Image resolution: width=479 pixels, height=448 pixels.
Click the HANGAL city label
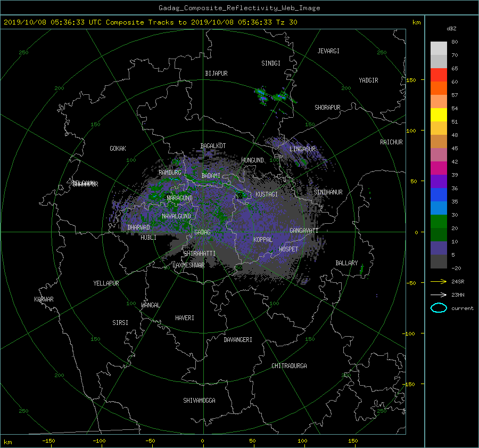(x=150, y=305)
